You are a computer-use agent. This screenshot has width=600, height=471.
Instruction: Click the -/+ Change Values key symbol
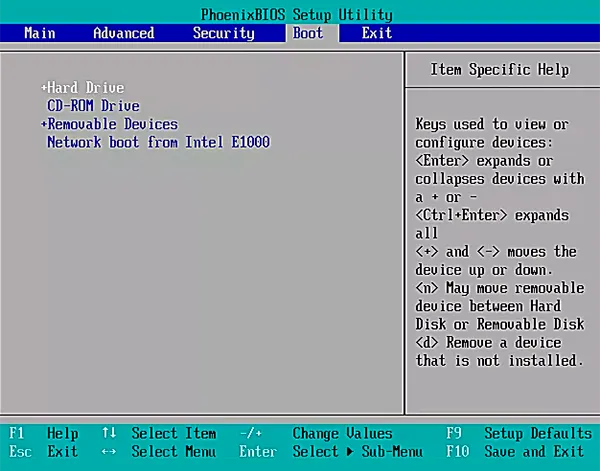(251, 434)
